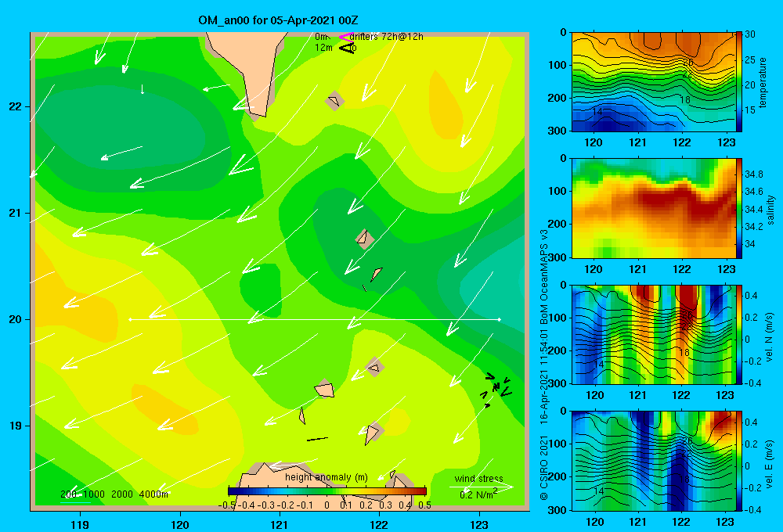Click the '© CSIRO 2021' vertical text

pos(544,467)
